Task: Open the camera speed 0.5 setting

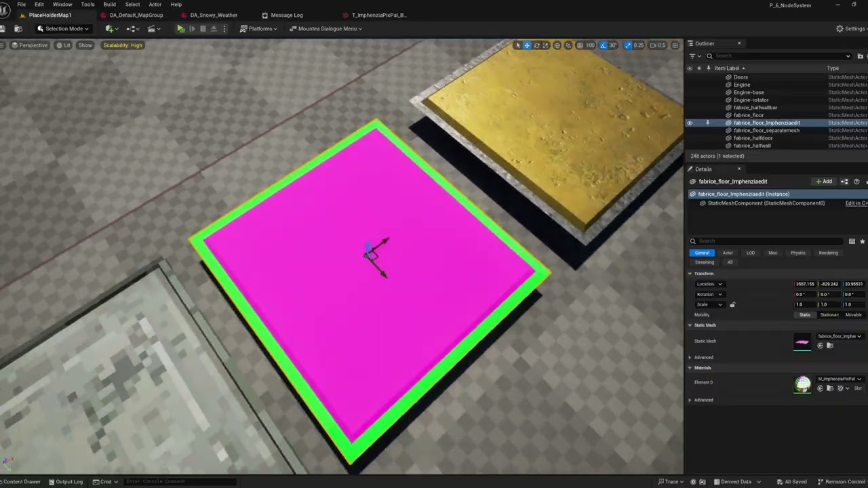Action: [658, 45]
